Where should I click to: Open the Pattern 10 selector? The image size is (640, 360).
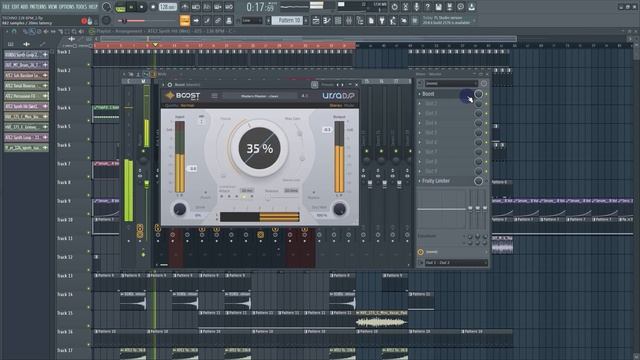click(x=288, y=20)
